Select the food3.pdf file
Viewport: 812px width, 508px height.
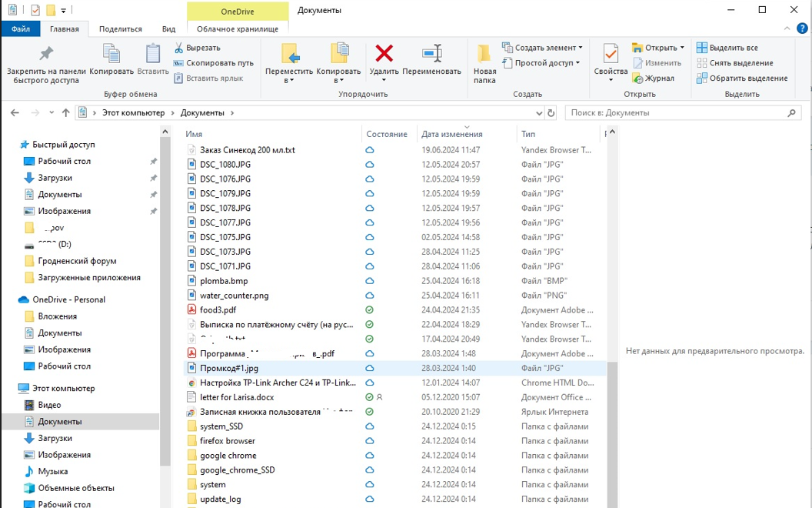(218, 310)
